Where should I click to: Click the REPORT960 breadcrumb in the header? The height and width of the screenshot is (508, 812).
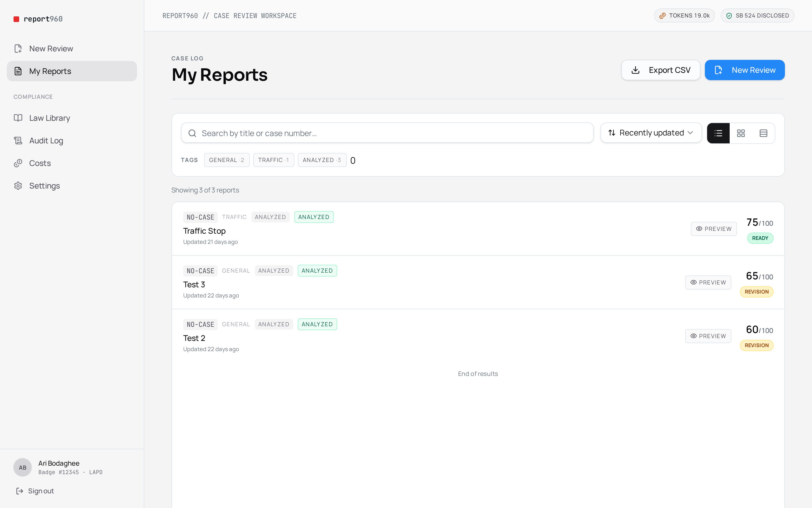coord(180,16)
